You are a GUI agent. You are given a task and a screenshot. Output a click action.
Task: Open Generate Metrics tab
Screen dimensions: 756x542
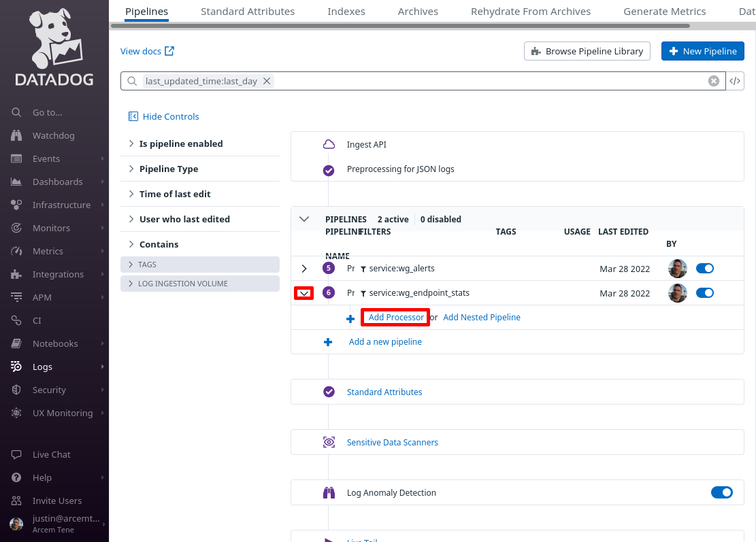tap(664, 11)
